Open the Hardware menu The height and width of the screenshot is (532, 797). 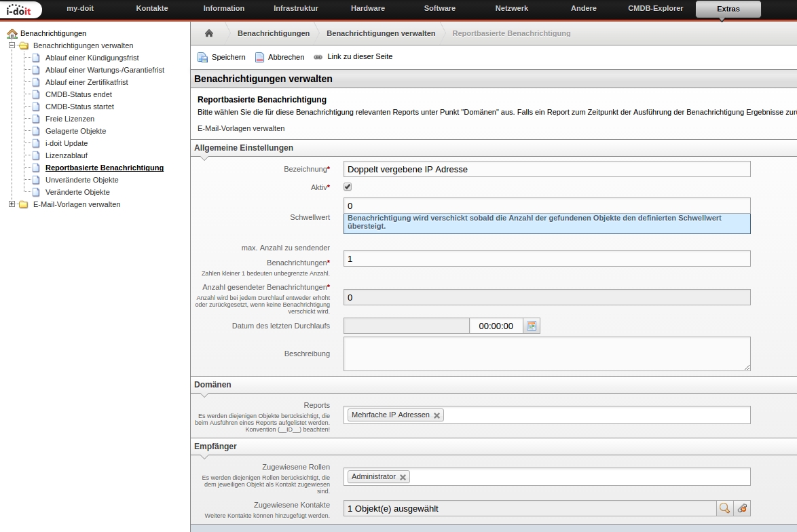point(368,8)
